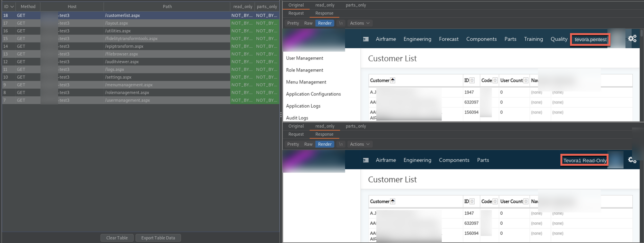Click the Export Table Data button
The width and height of the screenshot is (644, 243).
click(158, 238)
